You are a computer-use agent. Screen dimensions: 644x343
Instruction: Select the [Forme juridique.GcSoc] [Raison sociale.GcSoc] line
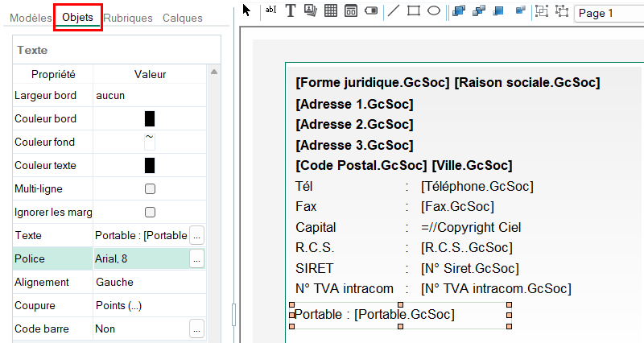pyautogui.click(x=448, y=83)
